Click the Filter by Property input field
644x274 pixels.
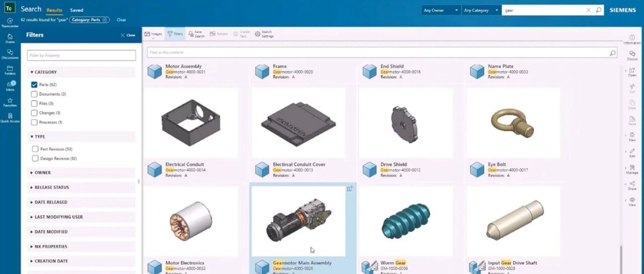pos(82,55)
